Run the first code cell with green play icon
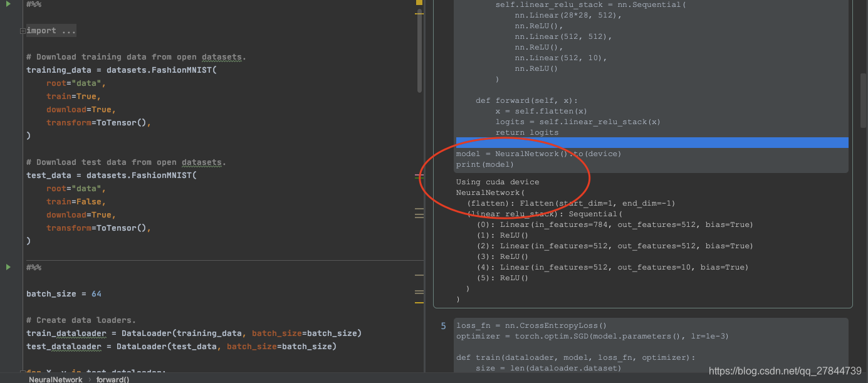868x383 pixels. pos(9,5)
